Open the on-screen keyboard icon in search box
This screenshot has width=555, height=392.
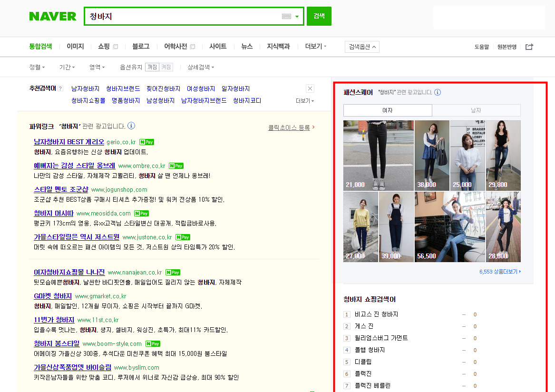(286, 16)
